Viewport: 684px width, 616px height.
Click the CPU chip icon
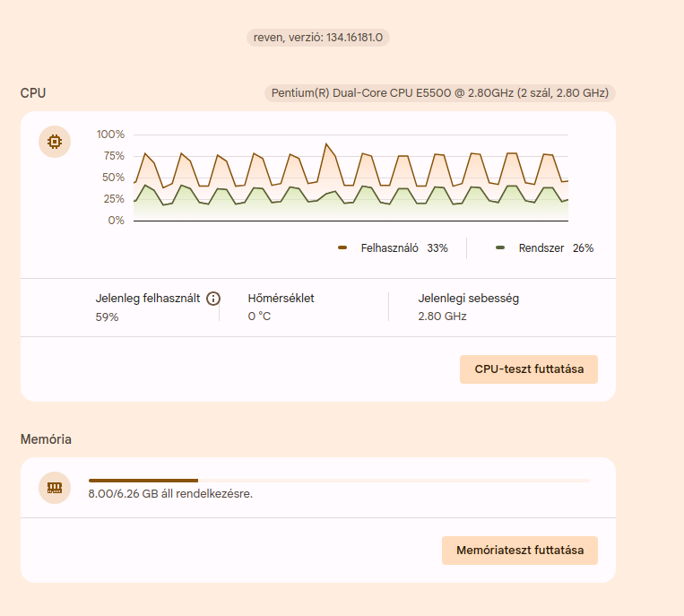(55, 142)
